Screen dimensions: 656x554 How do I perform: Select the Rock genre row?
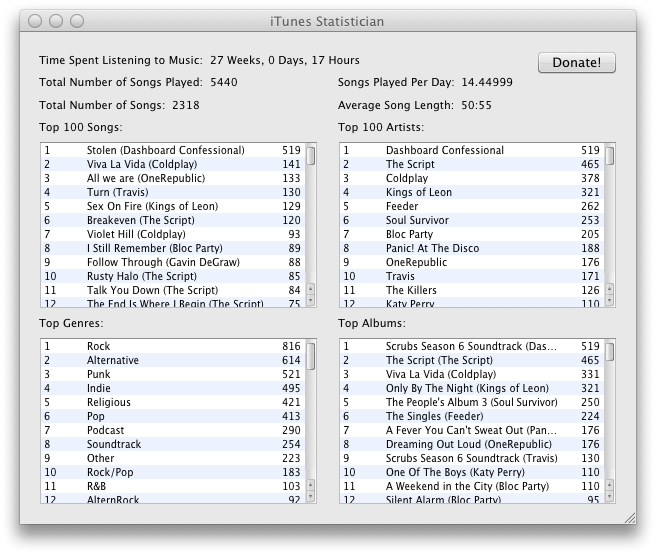pos(173,346)
